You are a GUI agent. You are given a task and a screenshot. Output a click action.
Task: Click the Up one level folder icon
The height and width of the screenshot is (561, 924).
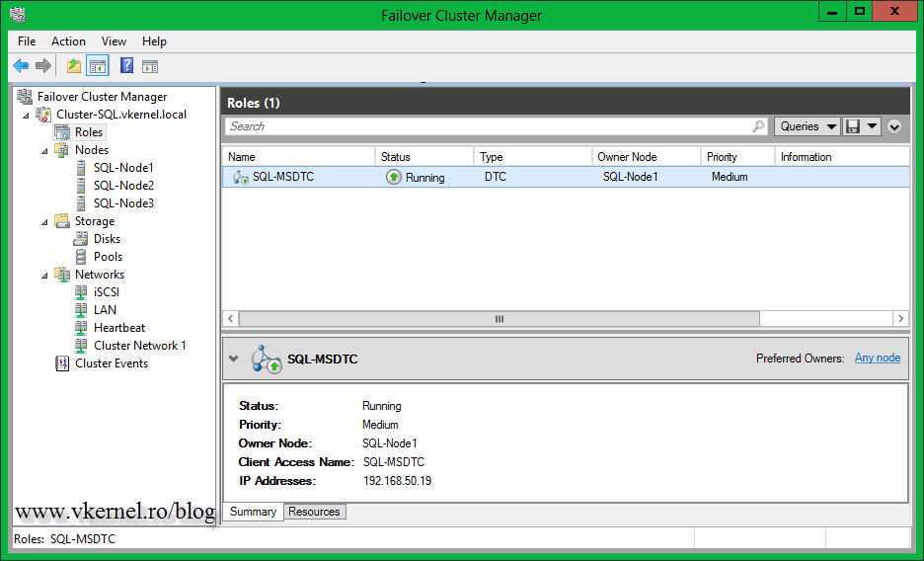[74, 65]
